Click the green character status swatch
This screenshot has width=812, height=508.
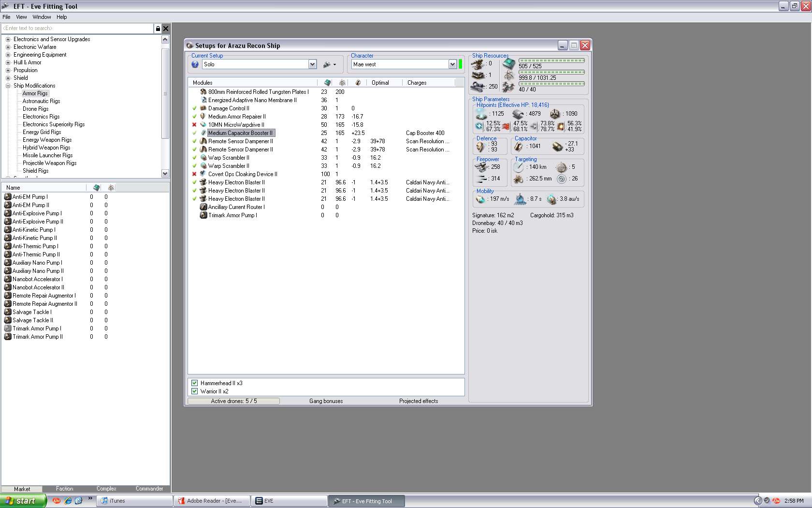(x=461, y=64)
